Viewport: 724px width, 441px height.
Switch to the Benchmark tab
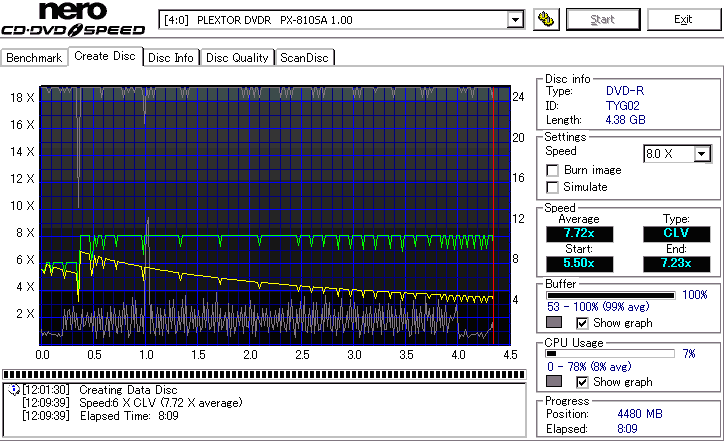[x=34, y=58]
